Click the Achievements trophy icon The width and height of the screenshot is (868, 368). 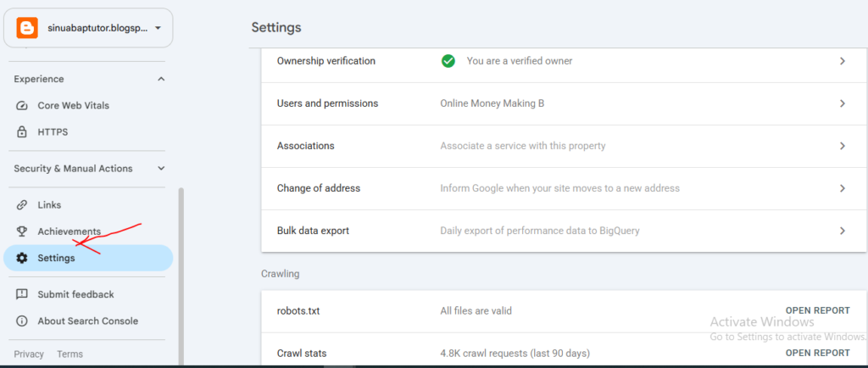coord(22,231)
